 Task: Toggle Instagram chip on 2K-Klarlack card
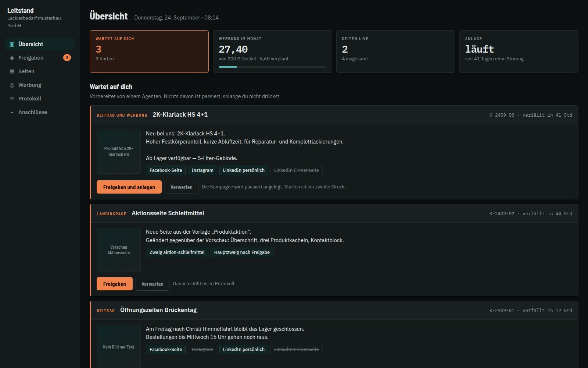[x=202, y=170]
